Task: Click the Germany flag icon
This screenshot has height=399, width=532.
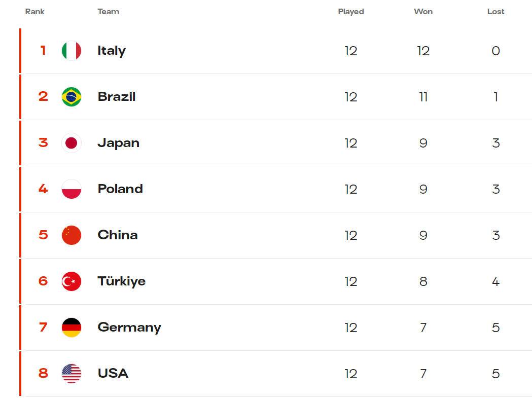Action: point(71,328)
